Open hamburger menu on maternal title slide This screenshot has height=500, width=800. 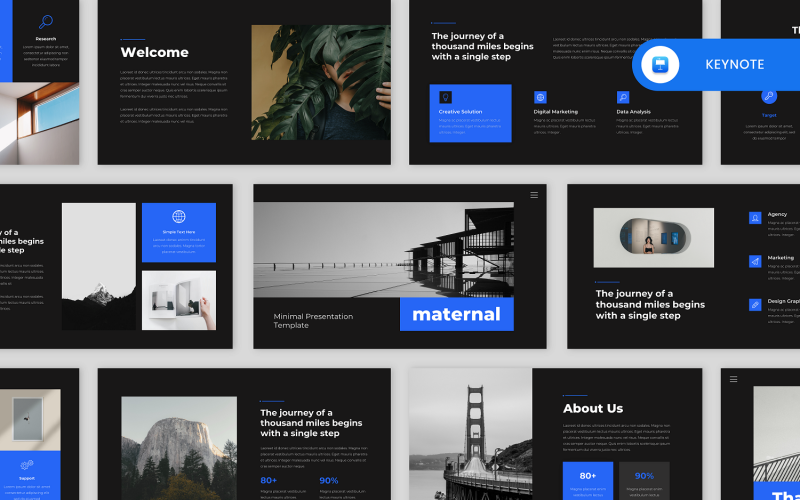[534, 195]
